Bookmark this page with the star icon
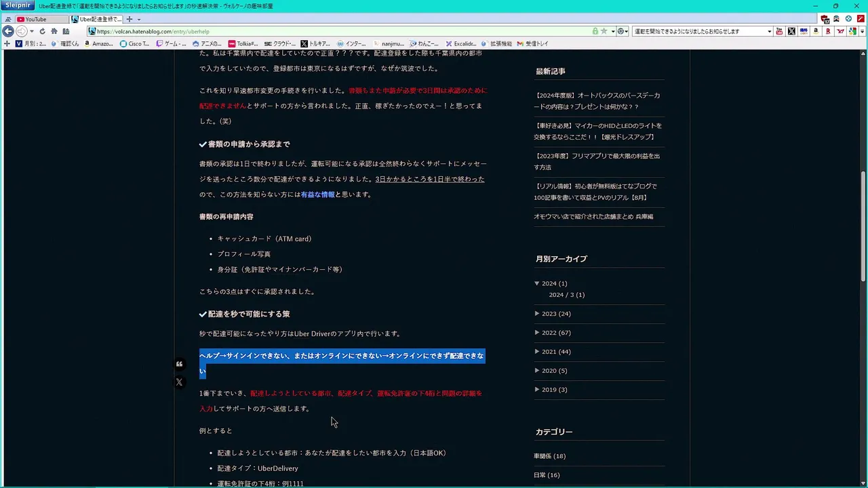The image size is (868, 488). coord(604,31)
